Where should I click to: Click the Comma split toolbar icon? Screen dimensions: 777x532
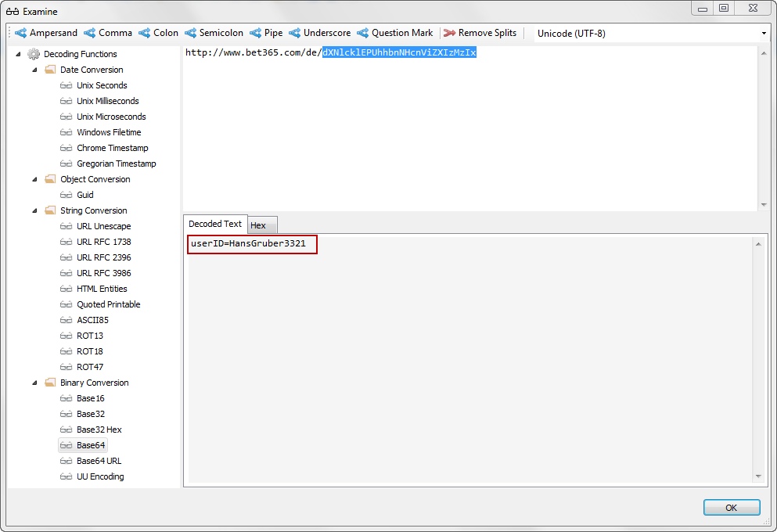coord(90,33)
